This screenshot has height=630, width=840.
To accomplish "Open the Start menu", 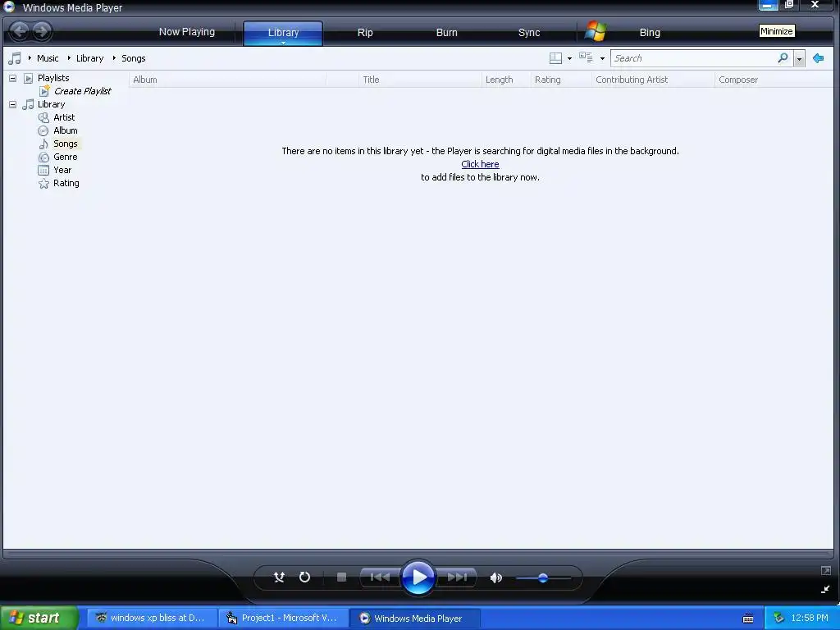I will (x=39, y=618).
